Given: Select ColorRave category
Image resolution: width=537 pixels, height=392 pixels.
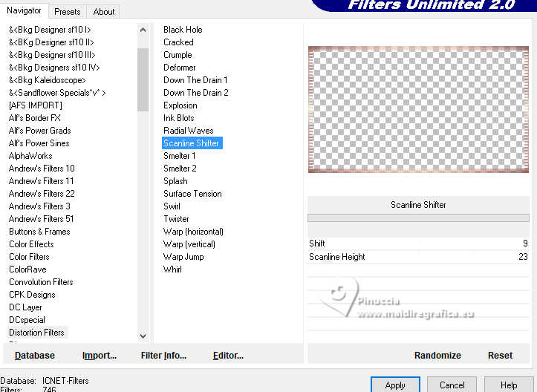Looking at the screenshot, I should 27,269.
